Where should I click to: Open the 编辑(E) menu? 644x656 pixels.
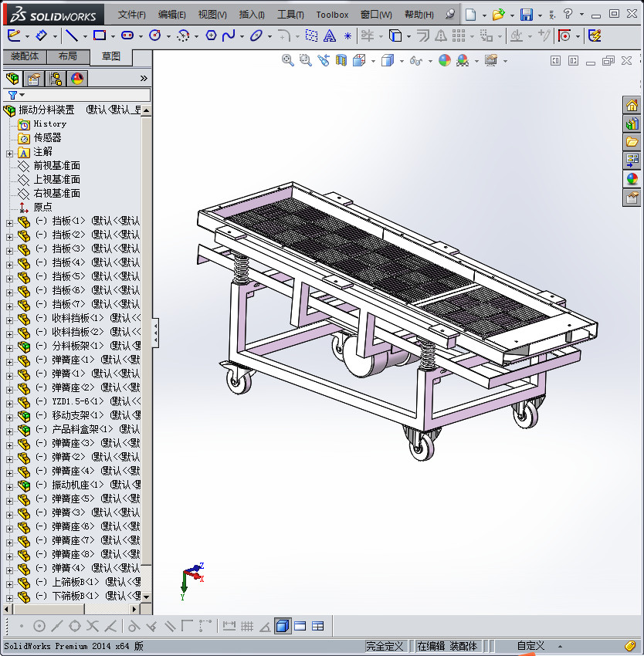pos(171,15)
